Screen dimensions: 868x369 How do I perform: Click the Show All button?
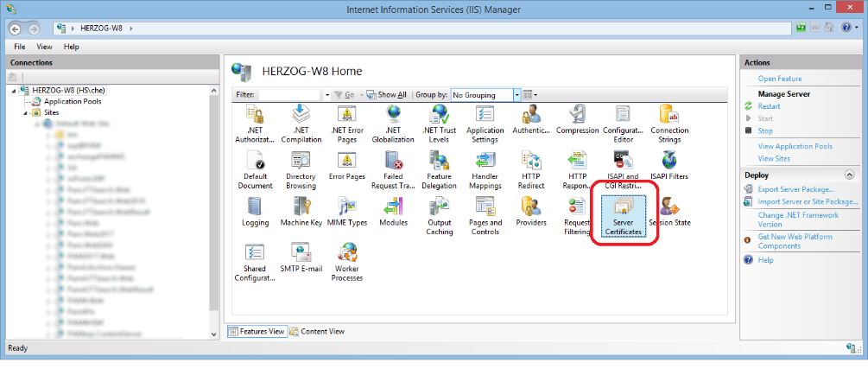point(386,94)
